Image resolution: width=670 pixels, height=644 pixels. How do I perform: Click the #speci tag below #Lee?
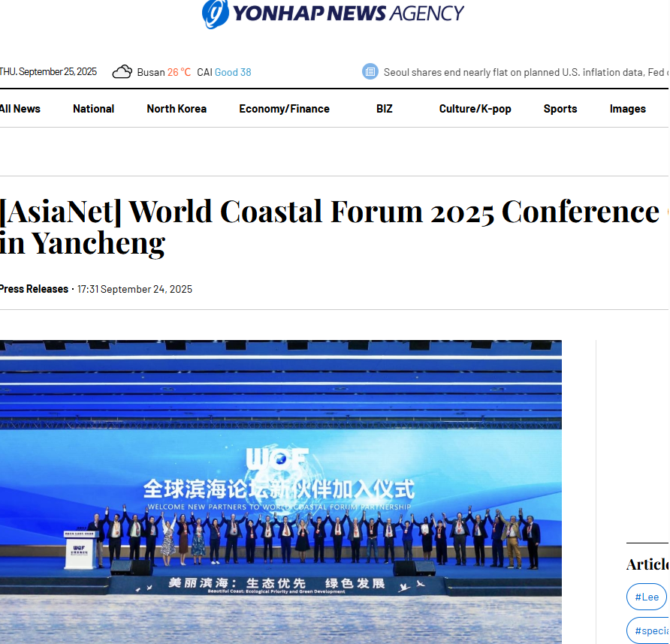point(647,630)
